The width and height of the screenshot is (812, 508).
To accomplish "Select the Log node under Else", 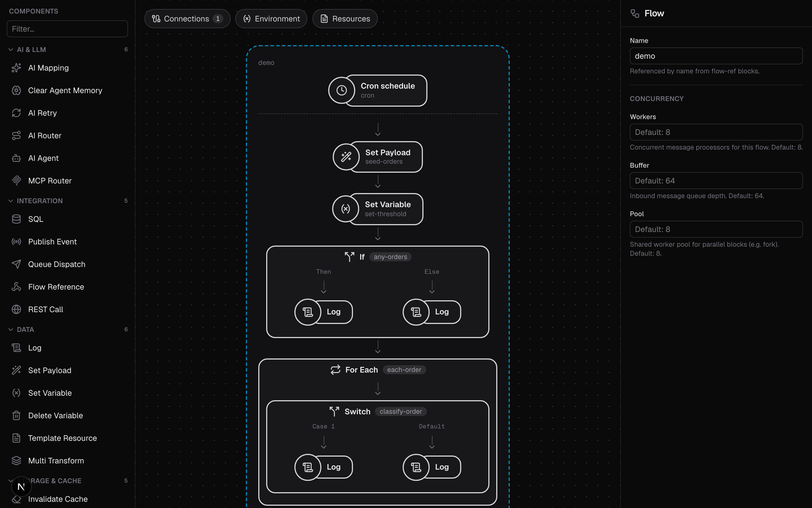I will [432, 312].
